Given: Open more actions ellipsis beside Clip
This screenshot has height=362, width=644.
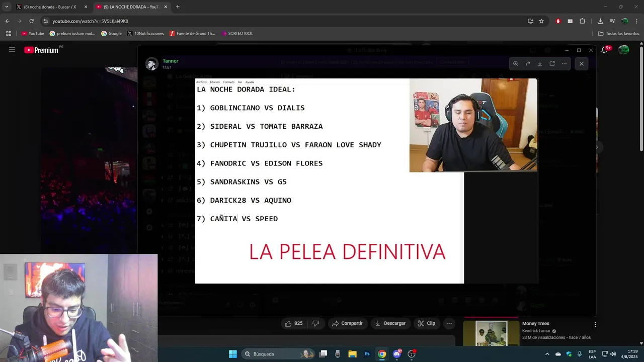Looking at the screenshot, I should [449, 323].
